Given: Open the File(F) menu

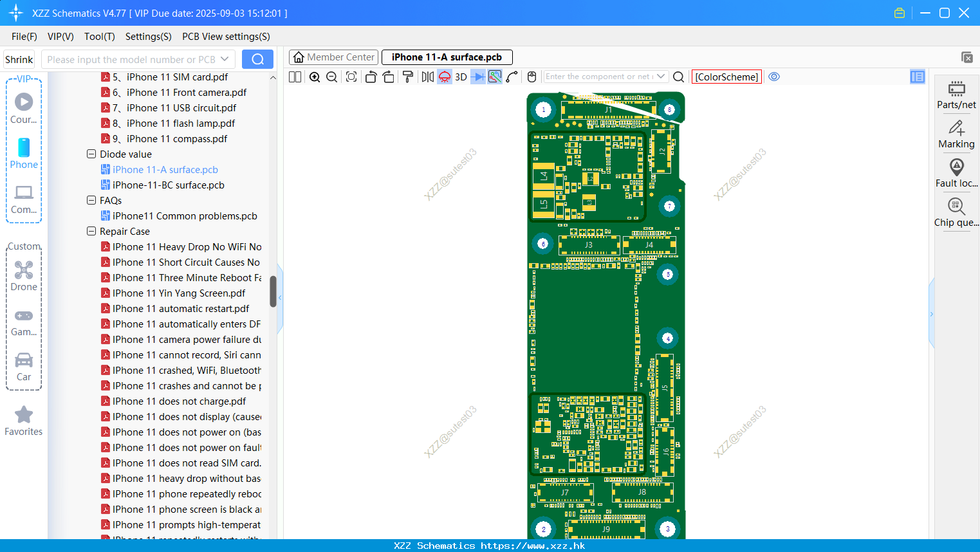Looking at the screenshot, I should click(x=24, y=37).
